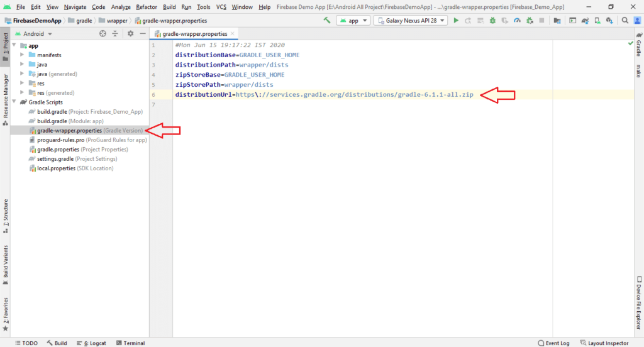The height and width of the screenshot is (347, 644).
Task: Click the Select Opened File target icon
Action: [103, 34]
